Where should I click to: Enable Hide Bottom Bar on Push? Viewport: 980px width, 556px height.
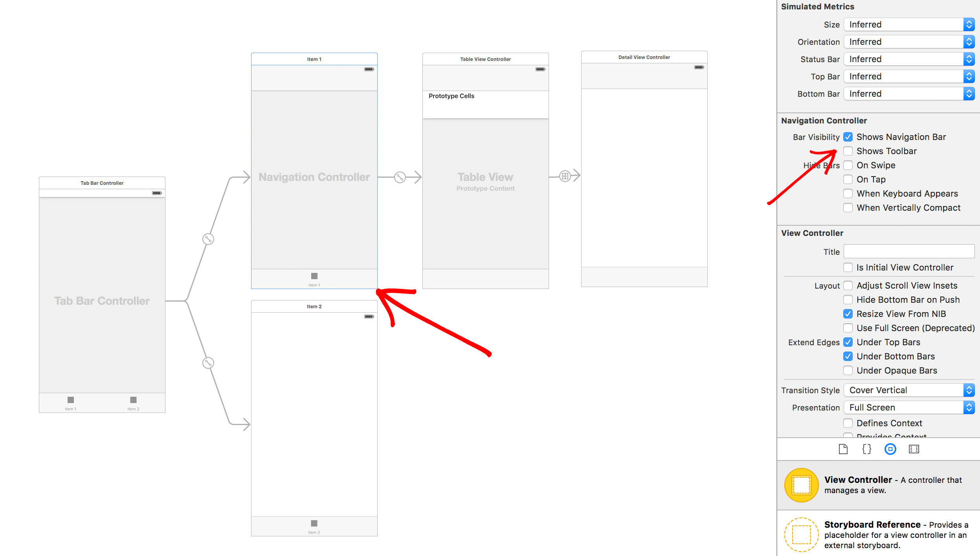point(848,299)
